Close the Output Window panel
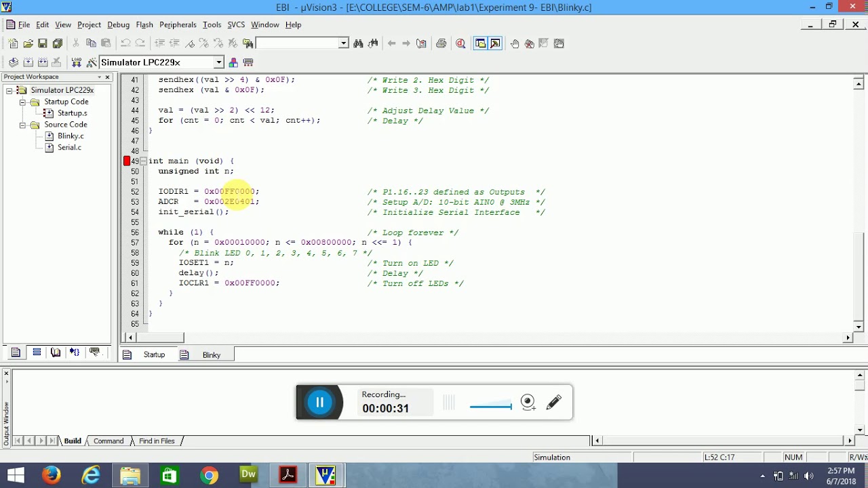 6,373
